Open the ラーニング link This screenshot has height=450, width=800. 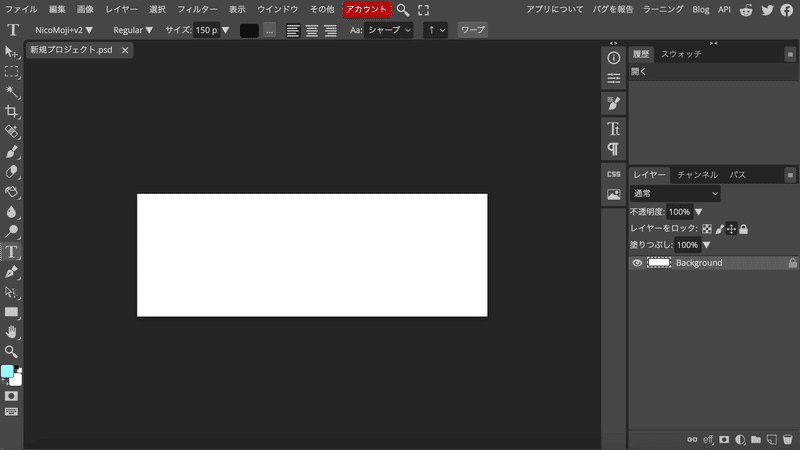click(x=663, y=10)
